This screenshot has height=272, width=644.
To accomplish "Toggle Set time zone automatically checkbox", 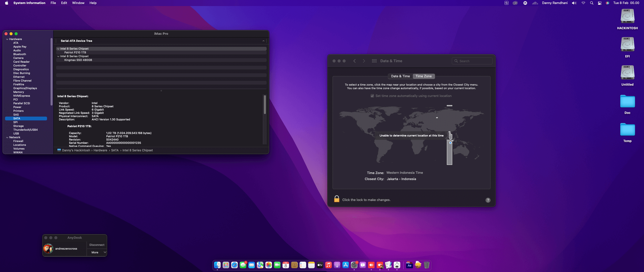I will [372, 96].
